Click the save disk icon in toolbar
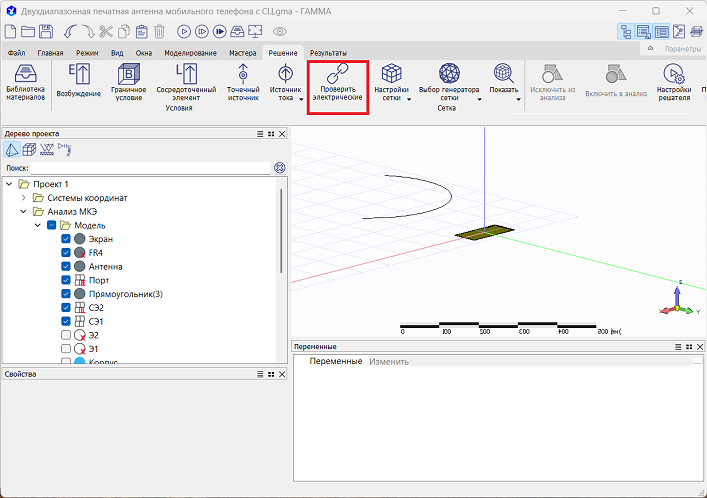The image size is (707, 498). (x=46, y=31)
